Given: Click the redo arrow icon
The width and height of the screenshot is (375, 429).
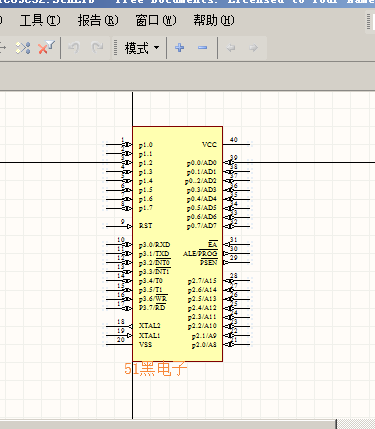Looking at the screenshot, I should pos(97,48).
